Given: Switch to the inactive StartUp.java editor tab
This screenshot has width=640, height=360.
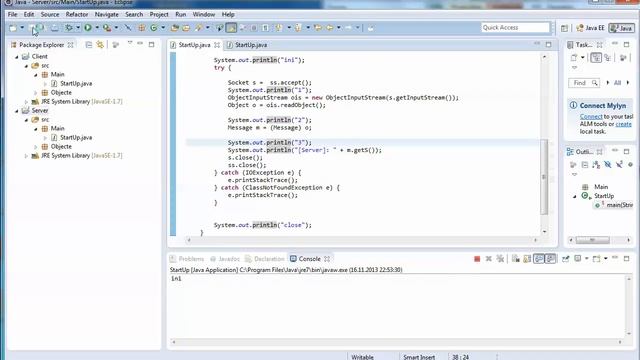Looking at the screenshot, I should coord(247,45).
